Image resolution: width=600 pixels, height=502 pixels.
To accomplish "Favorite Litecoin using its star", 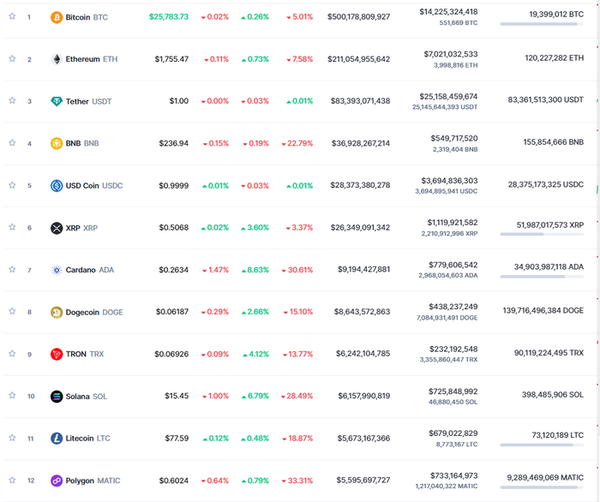I will 12,438.
